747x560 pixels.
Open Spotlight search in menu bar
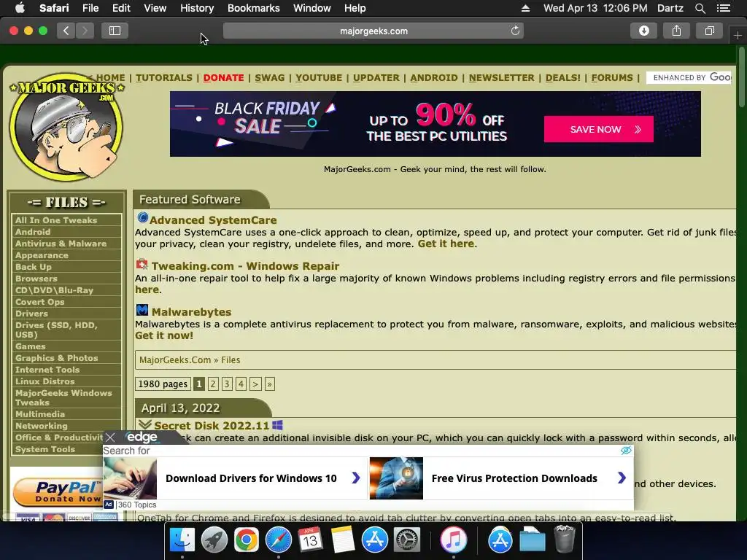[x=700, y=8]
